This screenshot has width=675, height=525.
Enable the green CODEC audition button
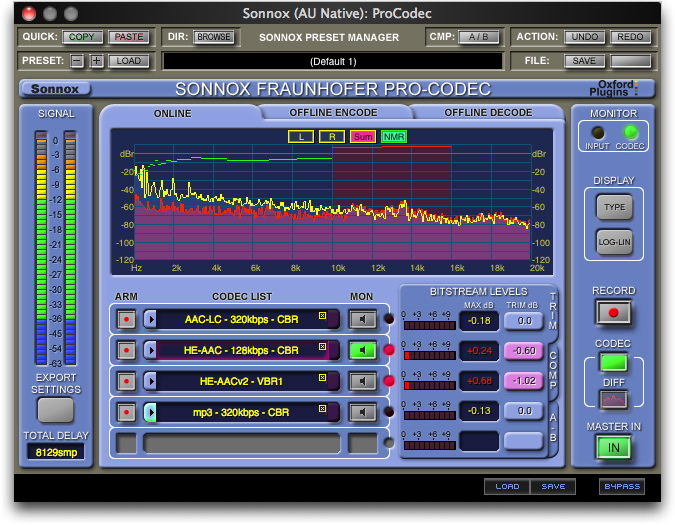[x=613, y=362]
